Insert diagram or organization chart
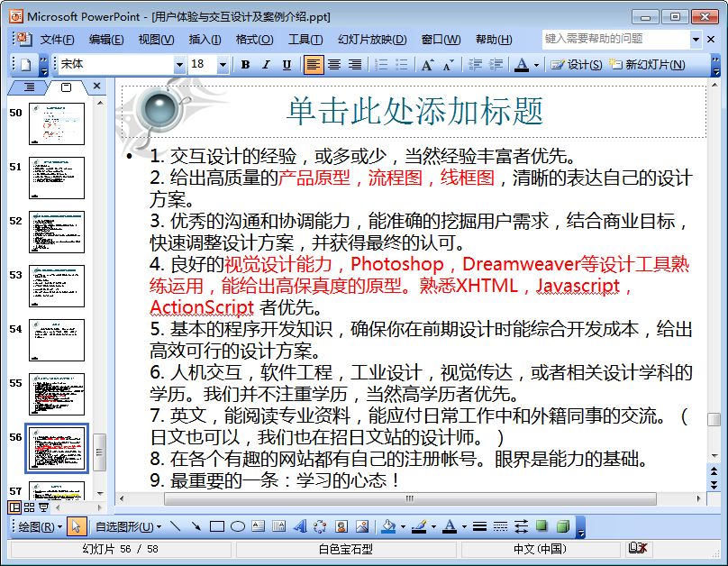Image resolution: width=728 pixels, height=566 pixels. pyautogui.click(x=320, y=526)
